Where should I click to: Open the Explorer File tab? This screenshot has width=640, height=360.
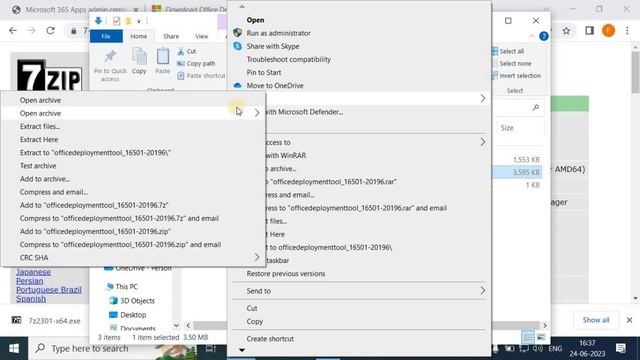tap(106, 36)
